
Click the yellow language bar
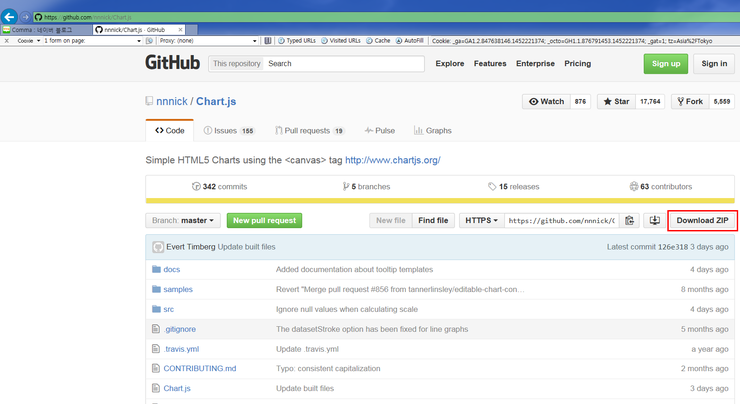pos(440,201)
